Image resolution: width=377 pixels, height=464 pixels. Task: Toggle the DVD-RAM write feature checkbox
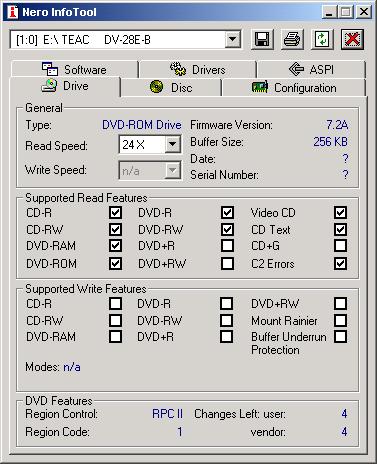[x=115, y=336]
